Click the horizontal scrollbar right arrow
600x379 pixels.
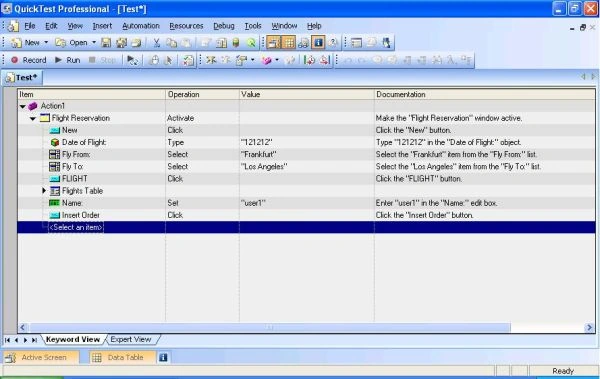[589, 327]
